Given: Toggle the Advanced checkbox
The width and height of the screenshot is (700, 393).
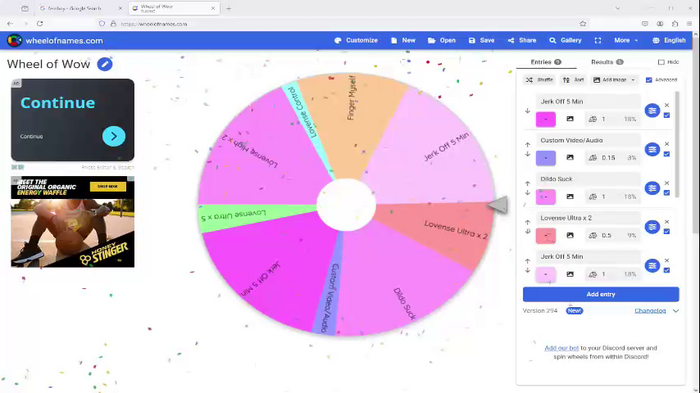Looking at the screenshot, I should tap(649, 80).
